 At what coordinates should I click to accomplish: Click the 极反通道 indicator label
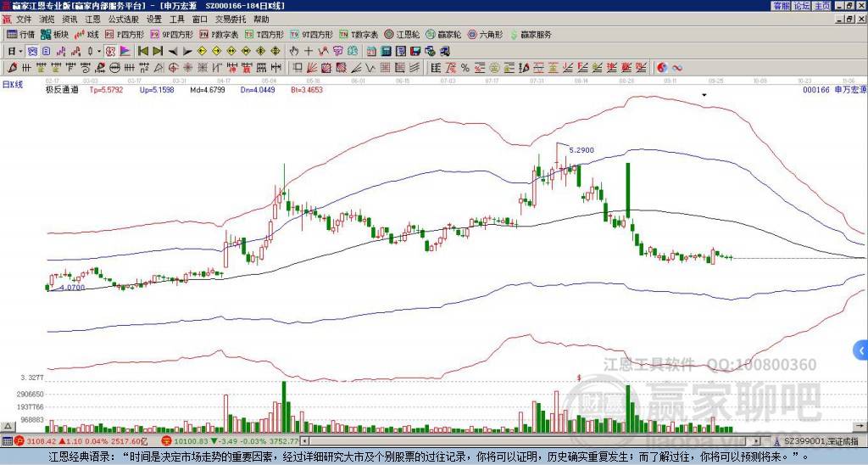pos(62,90)
